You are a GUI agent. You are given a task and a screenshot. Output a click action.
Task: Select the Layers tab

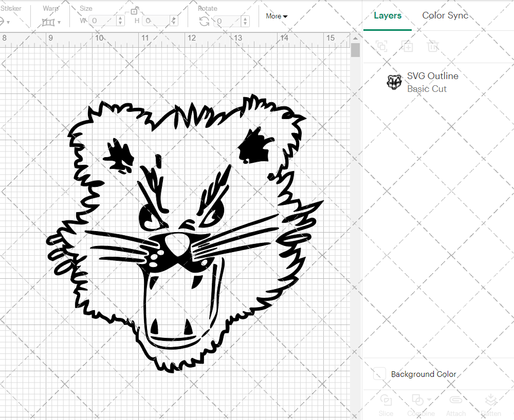388,15
